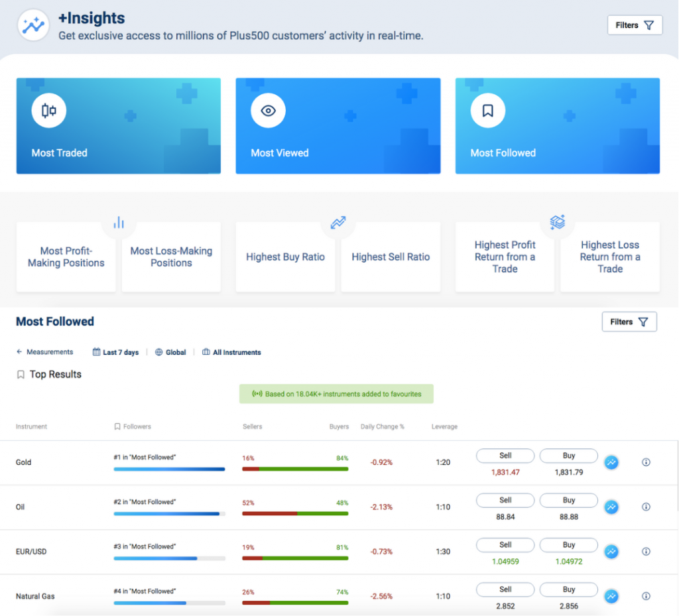Select the Highest Buy Ratio tile

(x=285, y=257)
